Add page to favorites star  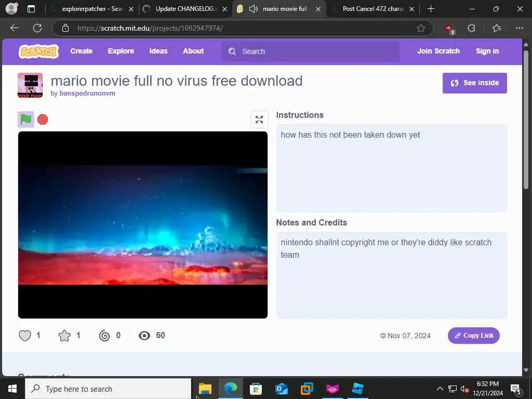point(421,28)
